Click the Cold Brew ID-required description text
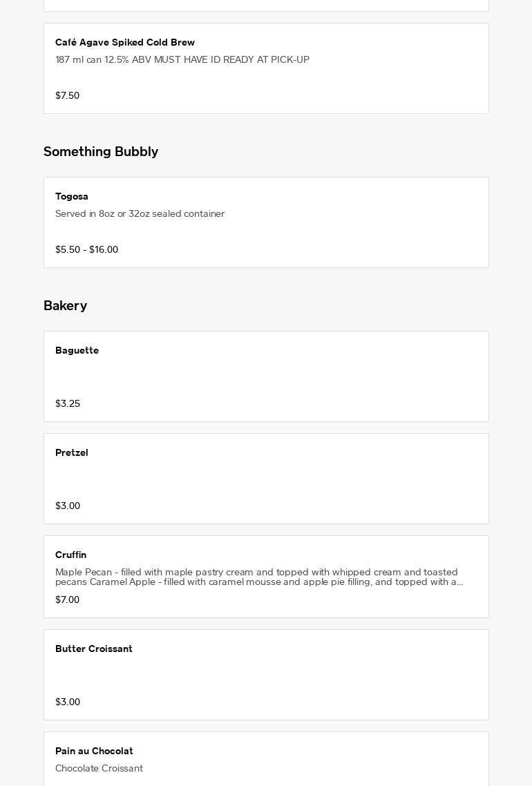 [x=182, y=60]
